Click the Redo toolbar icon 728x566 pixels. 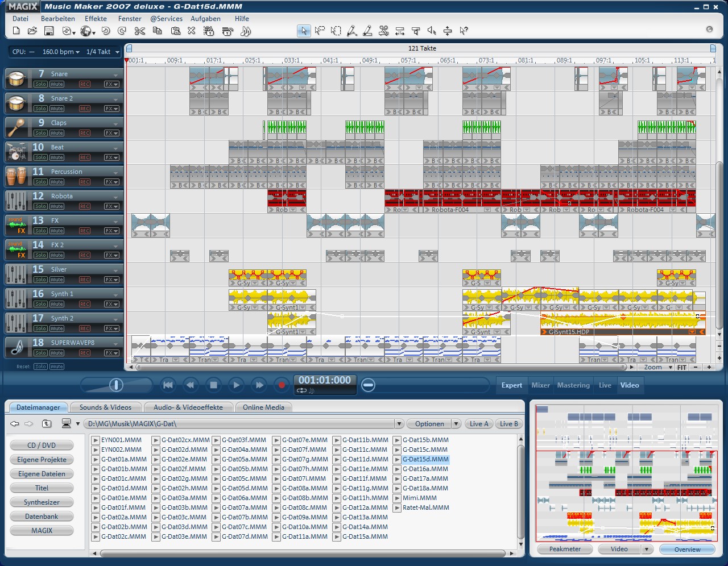(122, 31)
